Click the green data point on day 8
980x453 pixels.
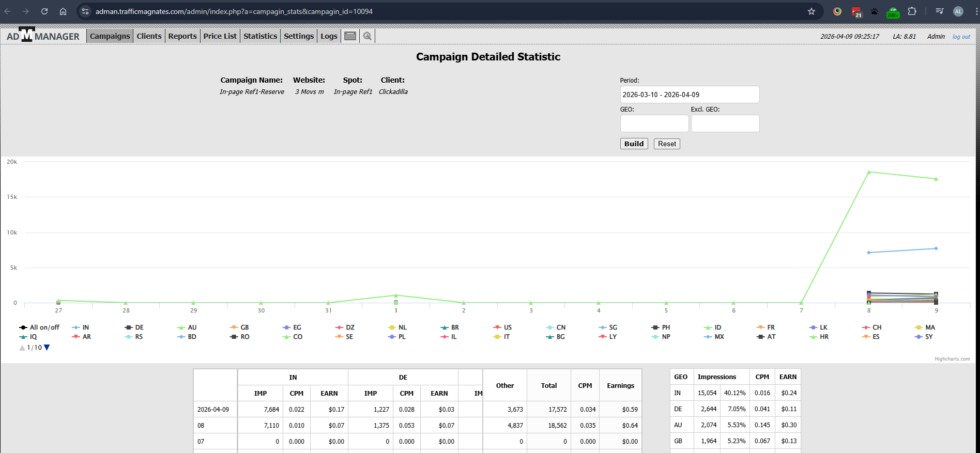[869, 172]
